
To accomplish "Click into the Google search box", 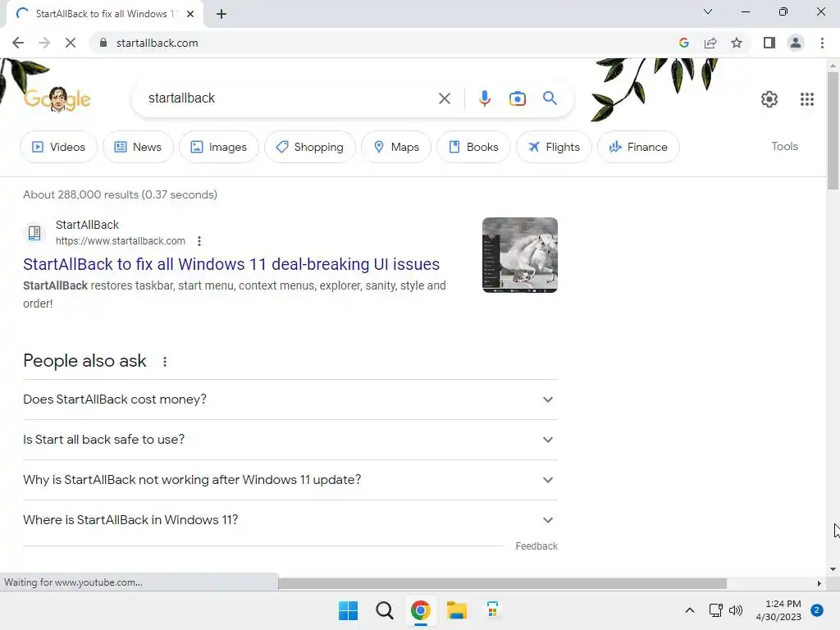I will tap(290, 98).
